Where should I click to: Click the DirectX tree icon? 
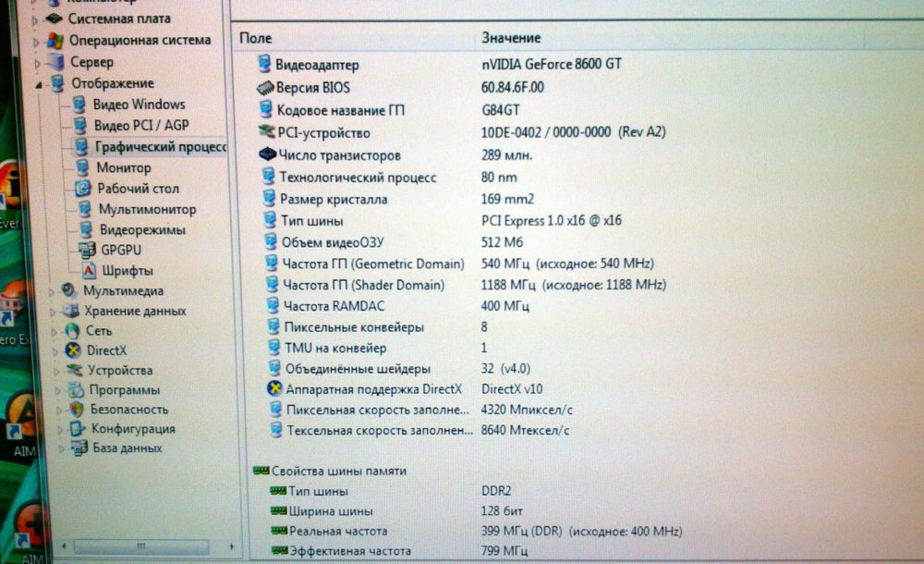coord(73,351)
